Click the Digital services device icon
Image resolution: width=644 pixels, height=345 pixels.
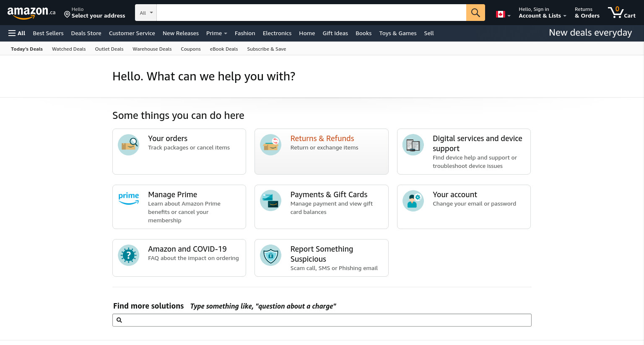[413, 145]
